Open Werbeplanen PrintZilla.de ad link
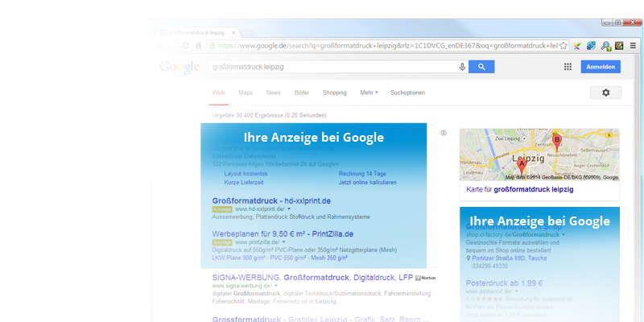This screenshot has width=644, height=322. coord(283,234)
